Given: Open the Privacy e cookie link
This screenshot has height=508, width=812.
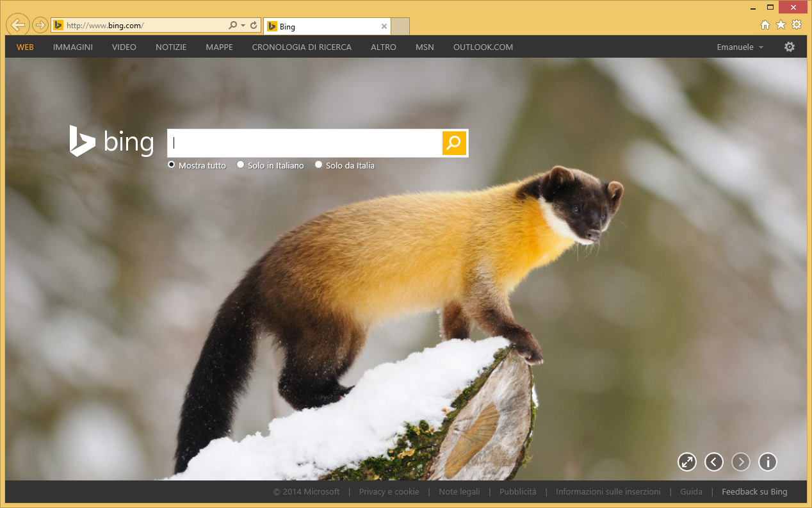Looking at the screenshot, I should click(389, 492).
